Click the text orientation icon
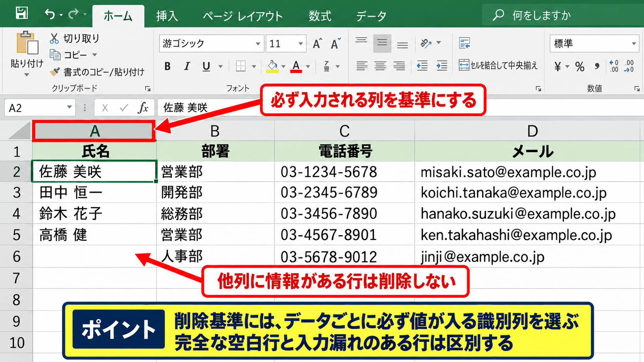The height and width of the screenshot is (362, 644). click(426, 43)
